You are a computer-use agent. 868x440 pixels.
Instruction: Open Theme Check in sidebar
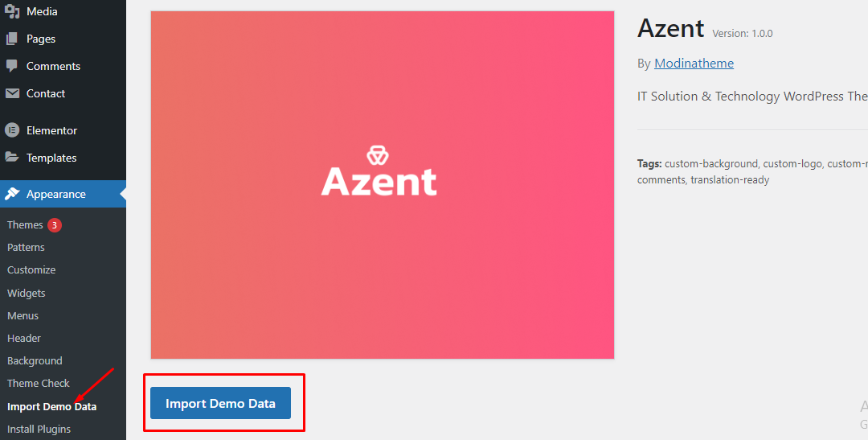[x=39, y=383]
